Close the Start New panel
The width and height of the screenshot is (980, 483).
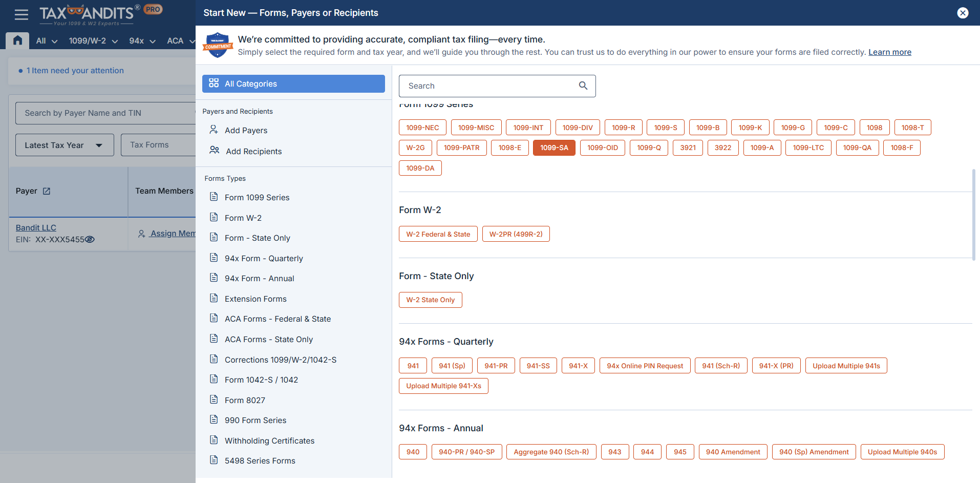963,13
